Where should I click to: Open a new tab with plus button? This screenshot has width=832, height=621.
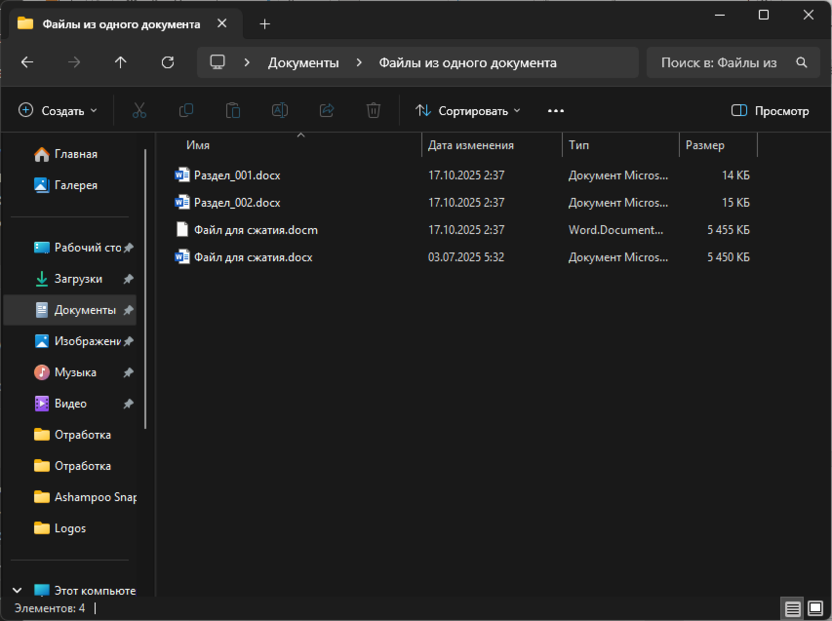point(264,23)
